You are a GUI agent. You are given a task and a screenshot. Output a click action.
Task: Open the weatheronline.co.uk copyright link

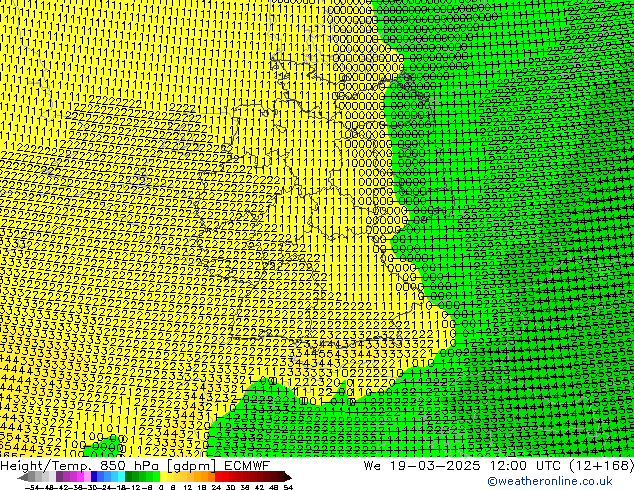click(550, 481)
